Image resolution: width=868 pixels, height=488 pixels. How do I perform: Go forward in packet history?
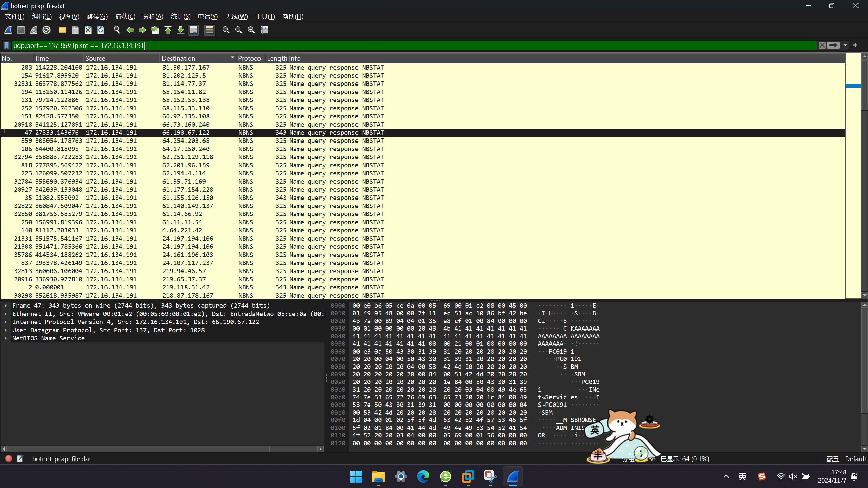(142, 30)
